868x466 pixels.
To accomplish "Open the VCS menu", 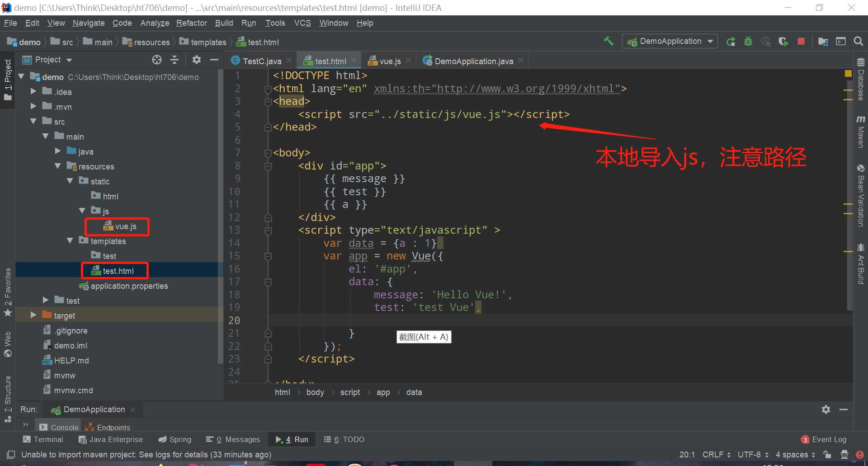I will (x=302, y=23).
